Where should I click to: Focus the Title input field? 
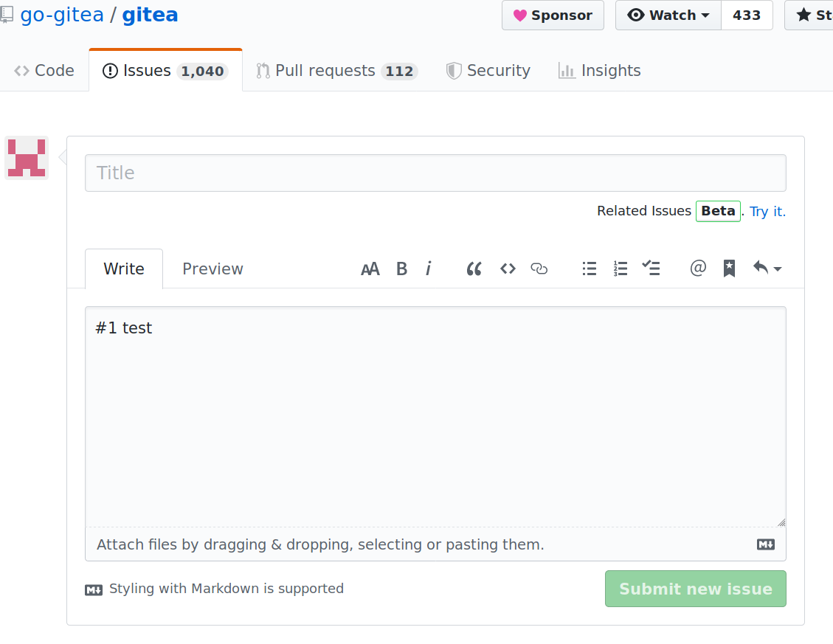[x=435, y=173]
